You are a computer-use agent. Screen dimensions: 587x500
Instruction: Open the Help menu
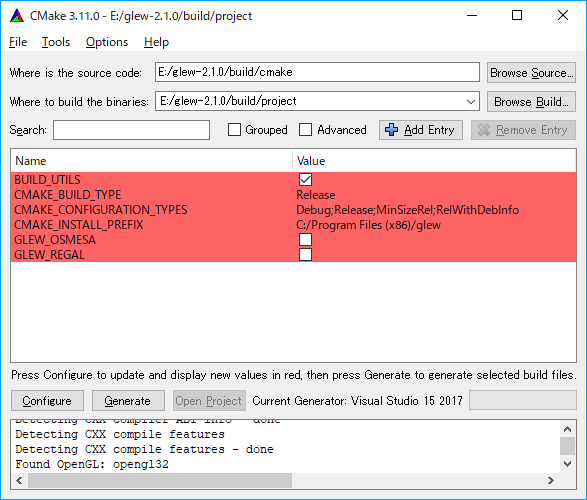point(156,42)
